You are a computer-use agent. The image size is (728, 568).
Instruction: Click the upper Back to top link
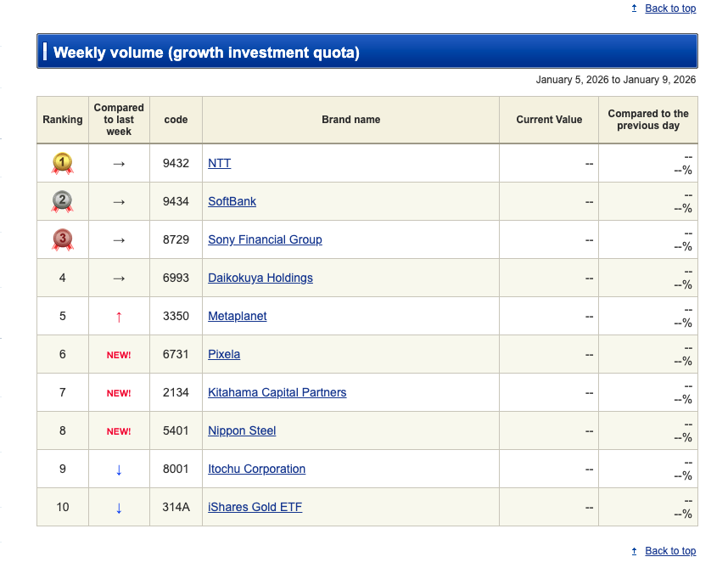pyautogui.click(x=670, y=8)
